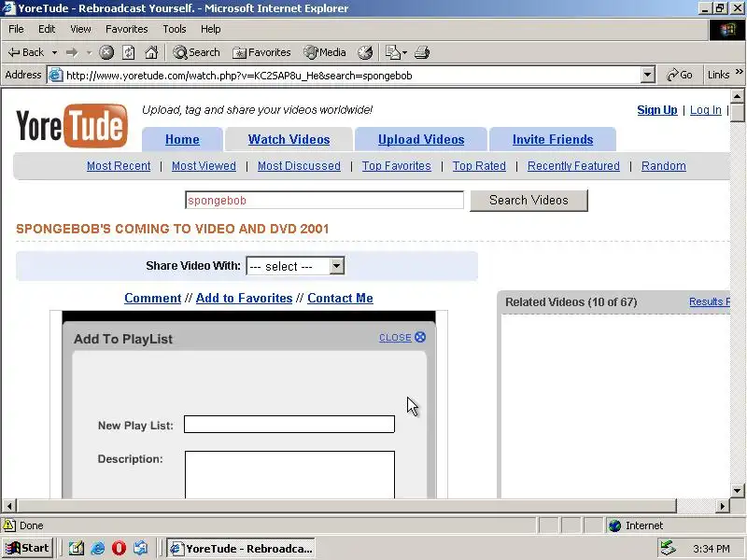This screenshot has width=747, height=560.
Task: Click the New Play List text field
Action: [289, 425]
